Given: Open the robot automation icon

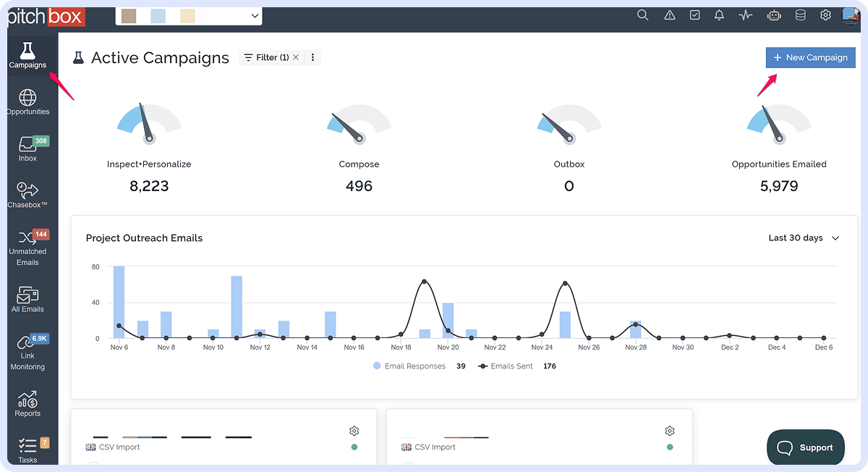Looking at the screenshot, I should [773, 15].
